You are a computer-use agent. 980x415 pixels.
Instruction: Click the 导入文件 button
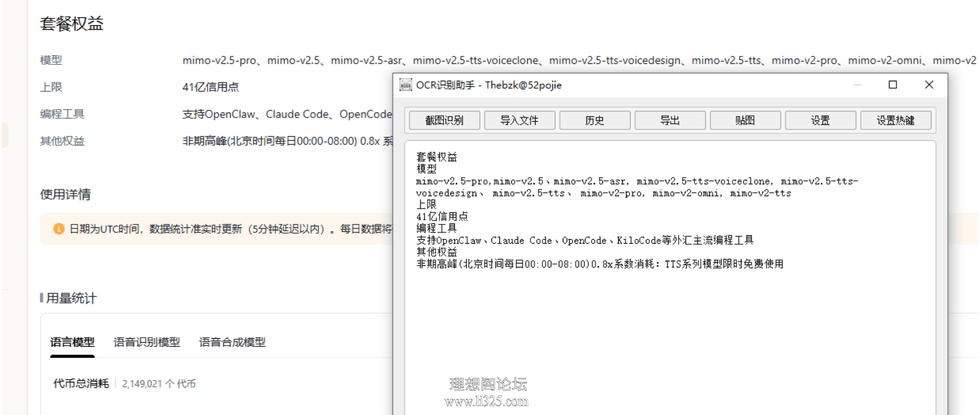coord(520,120)
